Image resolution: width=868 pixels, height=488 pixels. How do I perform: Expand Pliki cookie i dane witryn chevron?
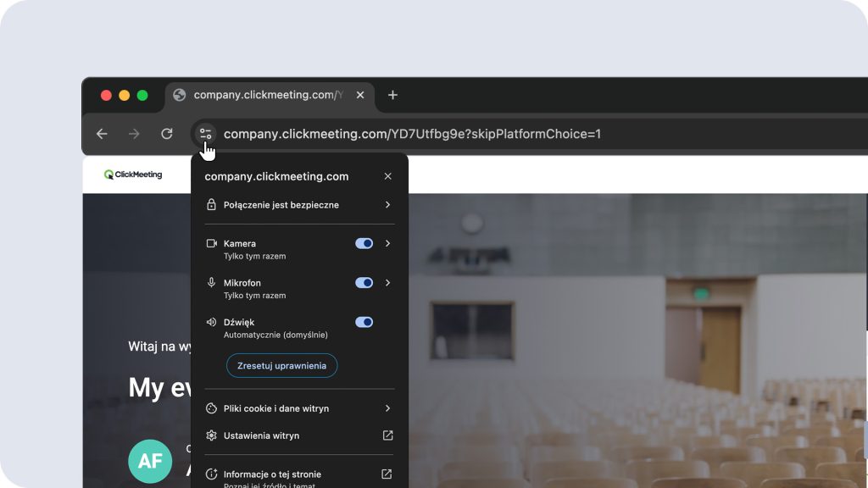[x=387, y=408]
